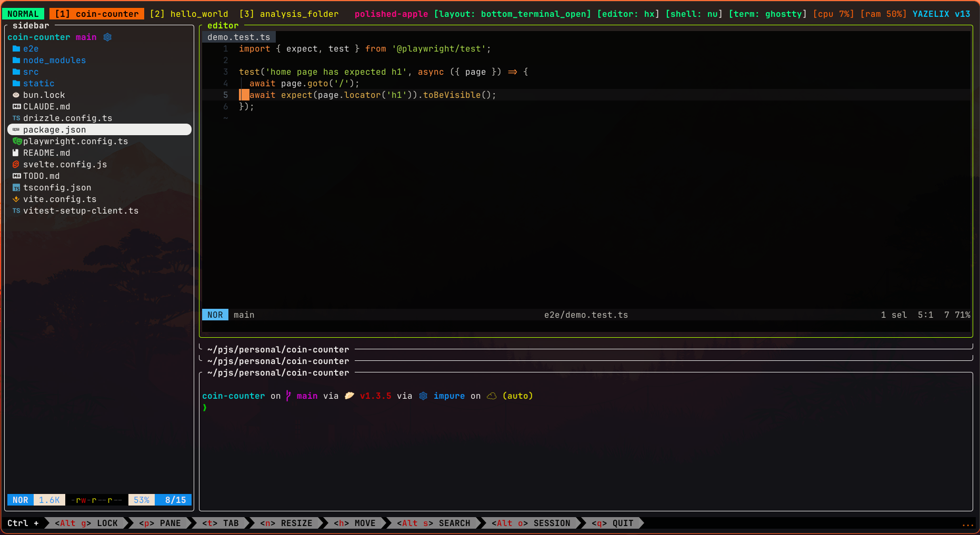The height and width of the screenshot is (535, 980).
Task: Click the layout: bottom_terminal_open status text
Action: 512,14
